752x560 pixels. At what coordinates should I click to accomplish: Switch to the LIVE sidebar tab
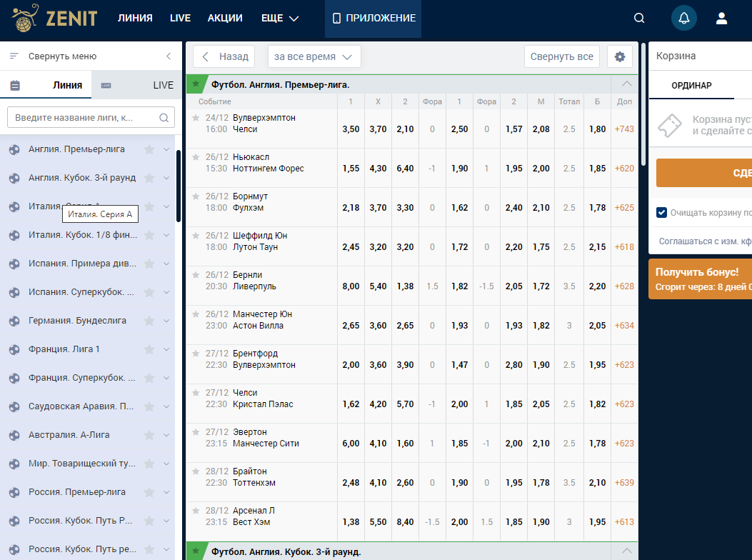click(136, 85)
